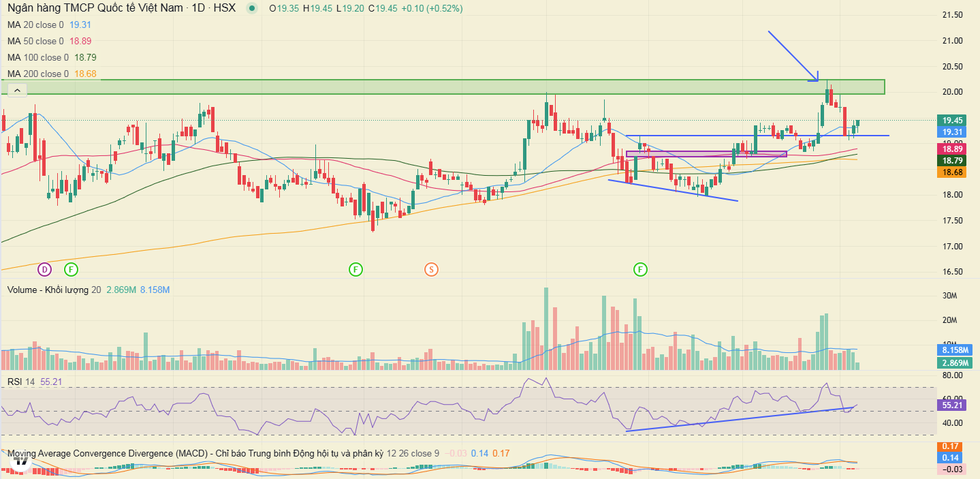This screenshot has height=479, width=980.
Task: Select the MA 100 close 0 legend
Action: tap(38, 57)
